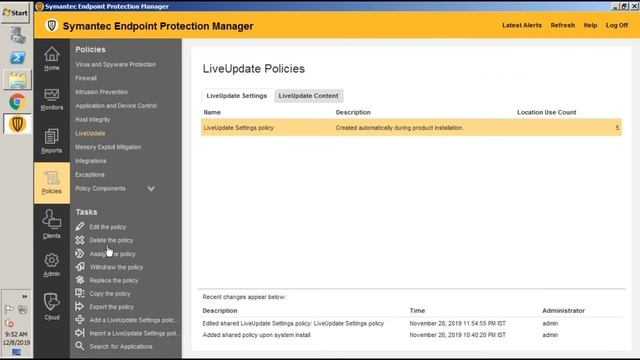Click the plus icon for Add a LiveUpdate Settings policy
Viewport: 640px width, 360px height.
[80, 320]
